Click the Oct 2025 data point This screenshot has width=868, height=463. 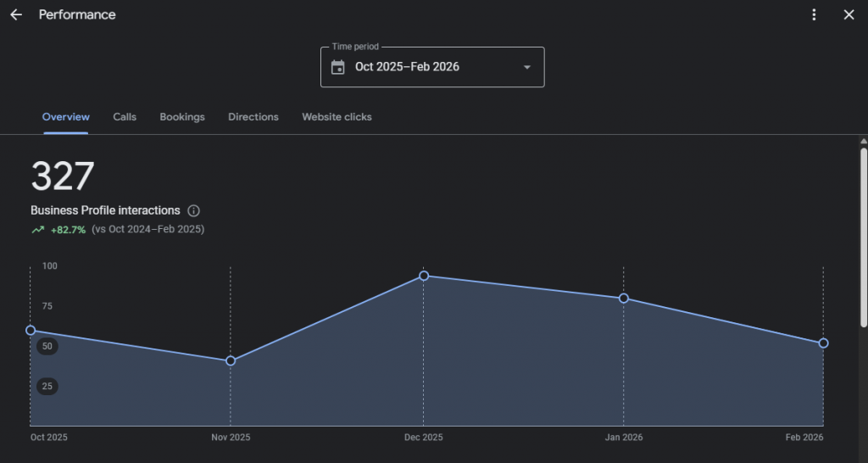pos(31,331)
